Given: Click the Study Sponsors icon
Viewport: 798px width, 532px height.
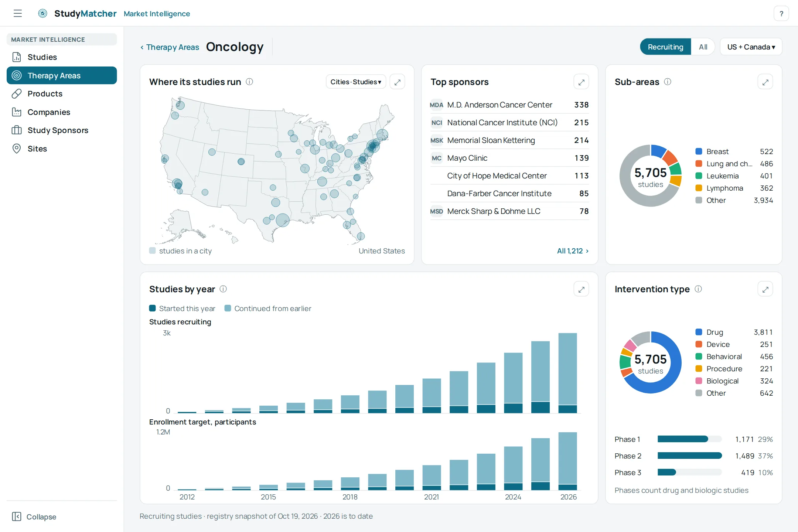Looking at the screenshot, I should [17, 130].
